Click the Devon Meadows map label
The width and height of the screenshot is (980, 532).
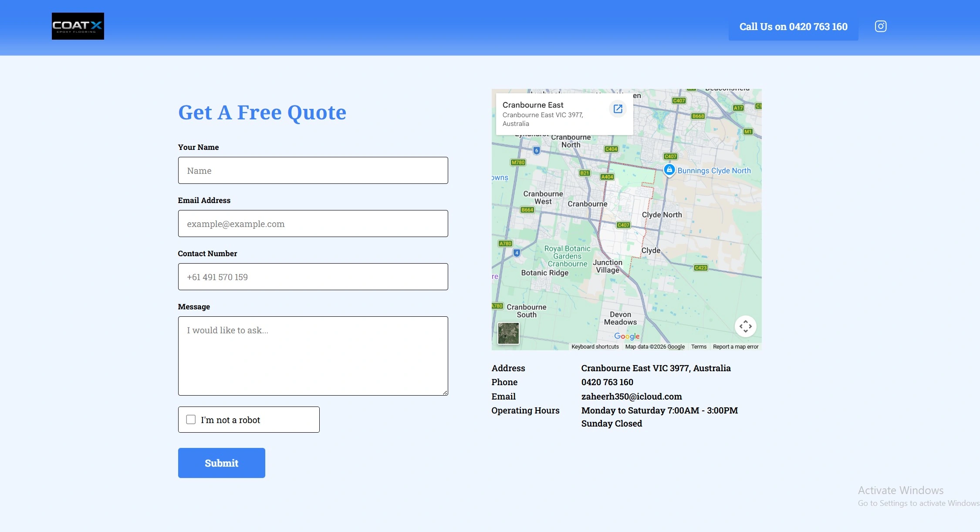[620, 319]
